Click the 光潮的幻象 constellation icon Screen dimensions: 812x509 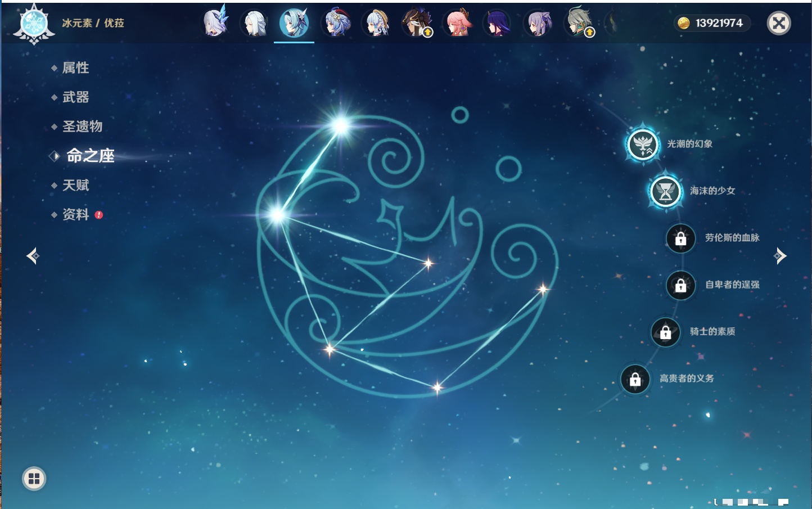643,145
